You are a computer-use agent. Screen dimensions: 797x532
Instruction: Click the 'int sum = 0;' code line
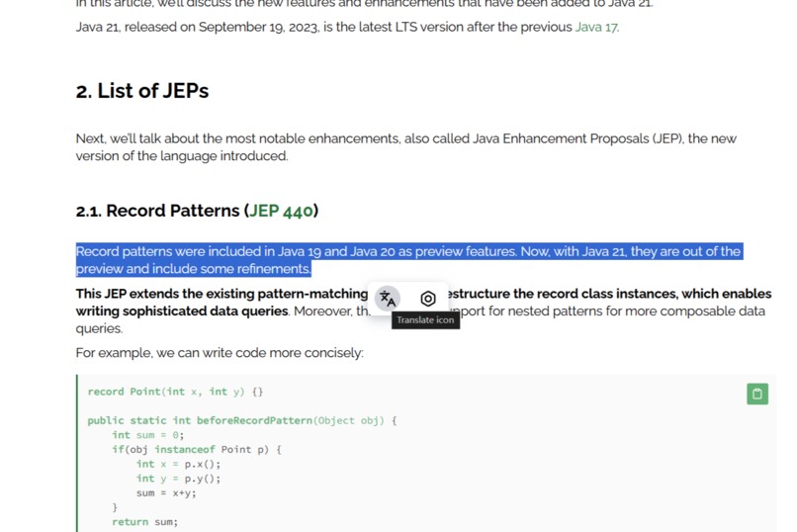pyautogui.click(x=148, y=435)
